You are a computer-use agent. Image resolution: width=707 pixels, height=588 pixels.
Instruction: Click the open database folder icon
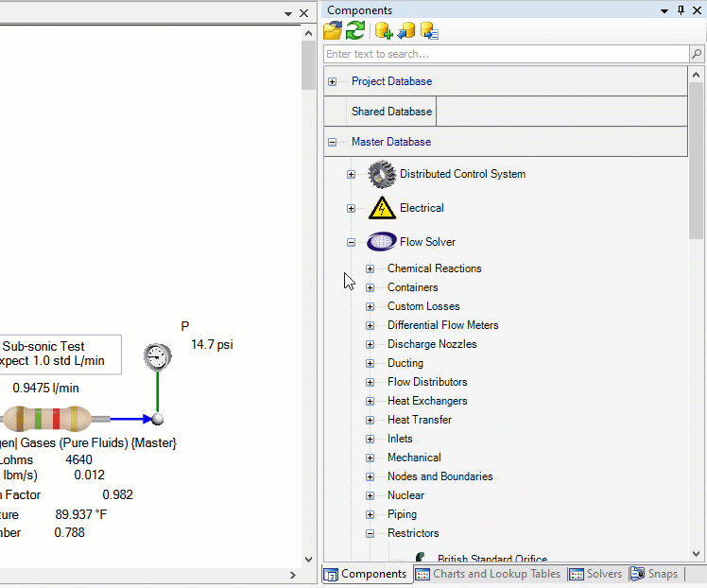click(x=333, y=31)
